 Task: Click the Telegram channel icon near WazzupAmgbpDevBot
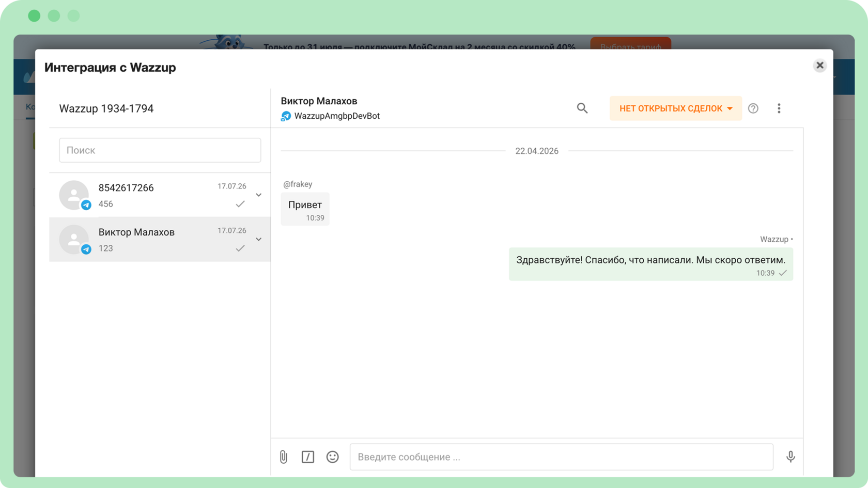(286, 116)
